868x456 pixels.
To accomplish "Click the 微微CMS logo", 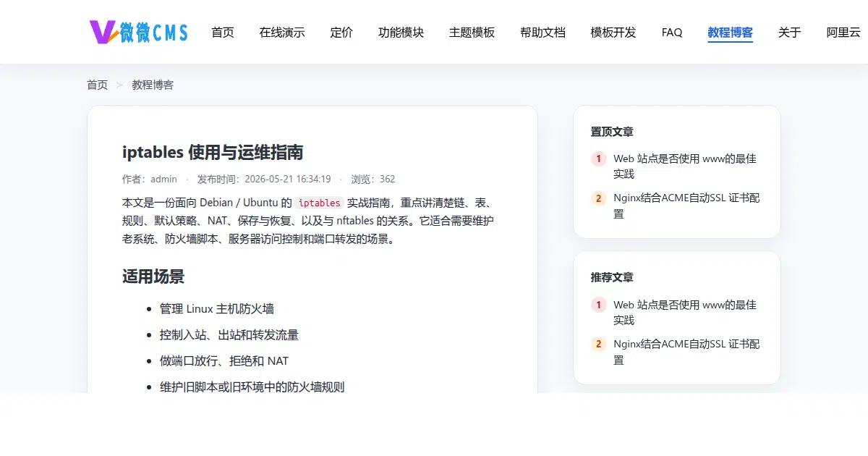I will 139,32.
